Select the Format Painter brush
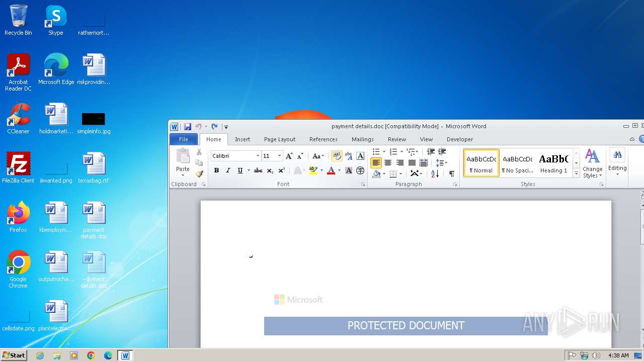This screenshot has width=644, height=362. [x=199, y=174]
